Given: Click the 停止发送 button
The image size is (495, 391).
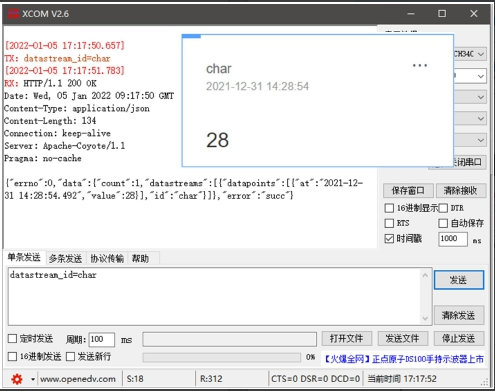Looking at the screenshot, I should point(459,339).
